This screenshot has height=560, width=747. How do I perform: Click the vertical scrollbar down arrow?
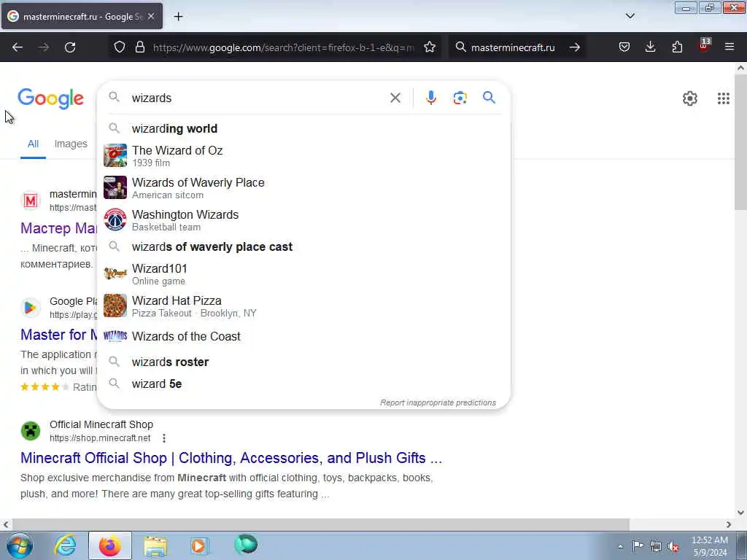(740, 513)
